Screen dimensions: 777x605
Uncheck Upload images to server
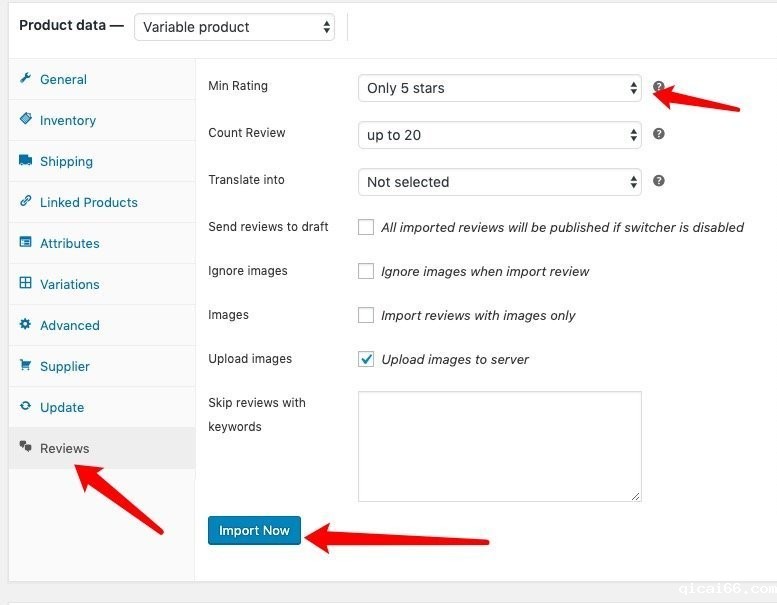point(366,359)
